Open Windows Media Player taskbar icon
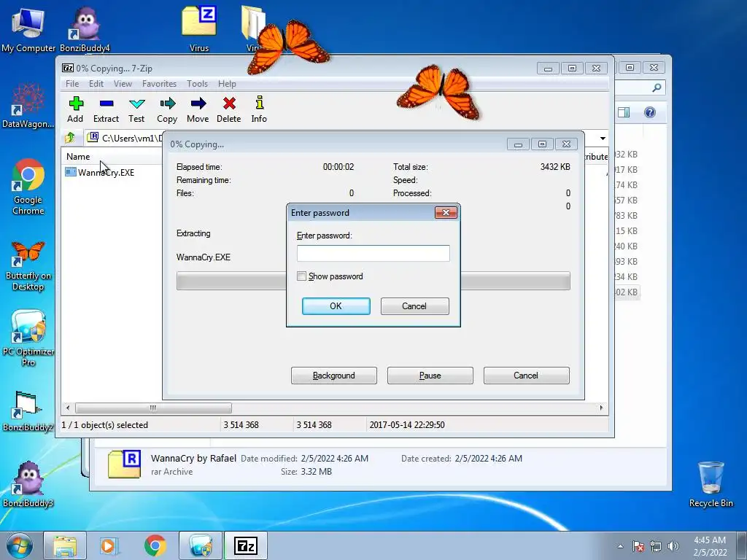 click(x=109, y=545)
